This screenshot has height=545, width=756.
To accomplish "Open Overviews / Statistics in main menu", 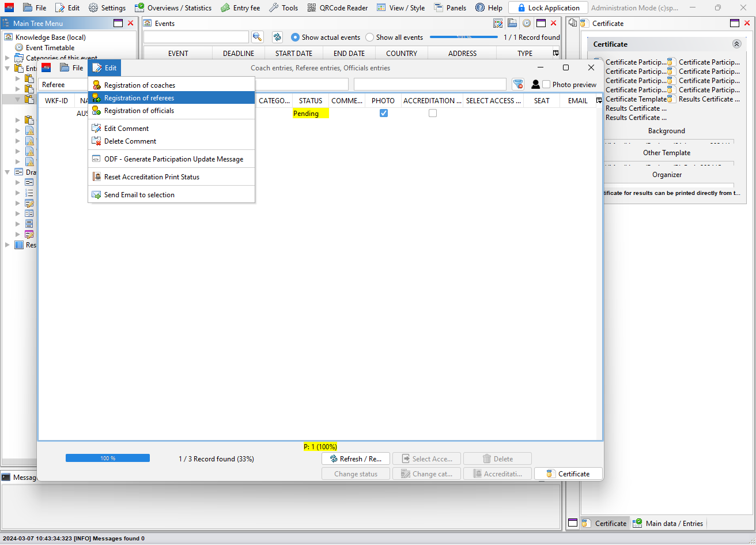I will (x=173, y=7).
